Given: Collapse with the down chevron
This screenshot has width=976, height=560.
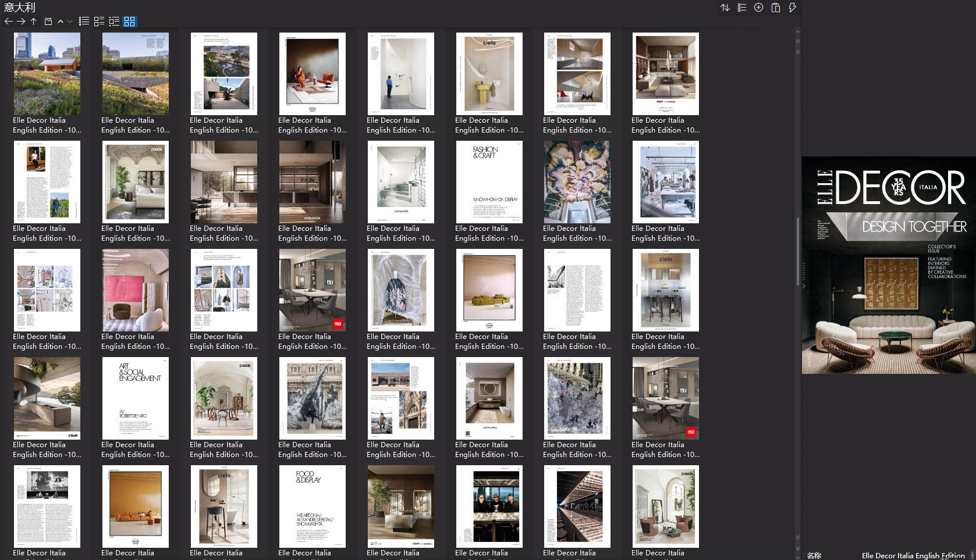Looking at the screenshot, I should click(69, 22).
